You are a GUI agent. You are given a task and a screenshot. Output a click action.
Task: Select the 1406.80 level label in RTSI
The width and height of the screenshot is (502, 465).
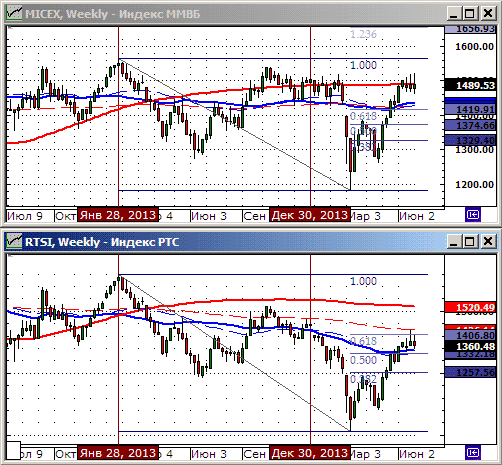point(471,335)
